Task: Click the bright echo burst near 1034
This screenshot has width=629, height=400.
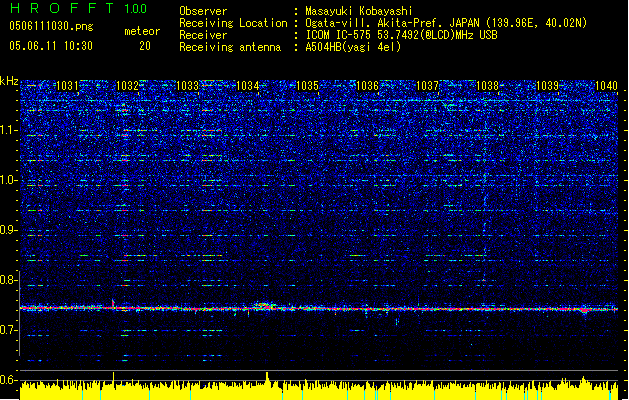Action: click(x=265, y=306)
